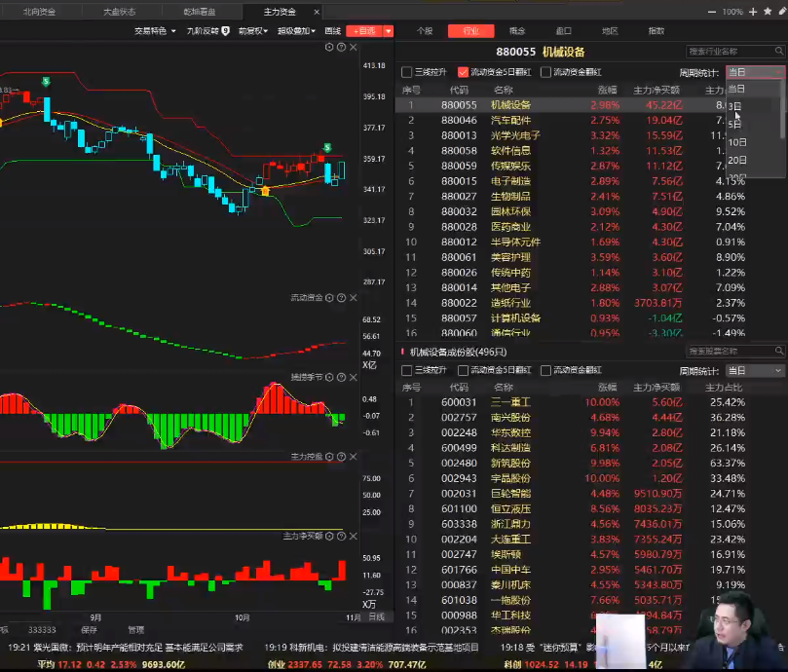
Task: Close the 流动资金 indicator panel
Action: pos(354,298)
